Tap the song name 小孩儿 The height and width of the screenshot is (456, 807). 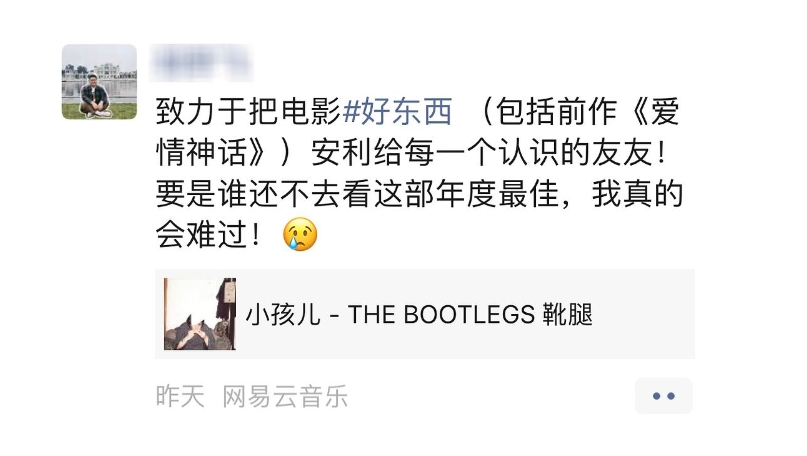point(283,314)
